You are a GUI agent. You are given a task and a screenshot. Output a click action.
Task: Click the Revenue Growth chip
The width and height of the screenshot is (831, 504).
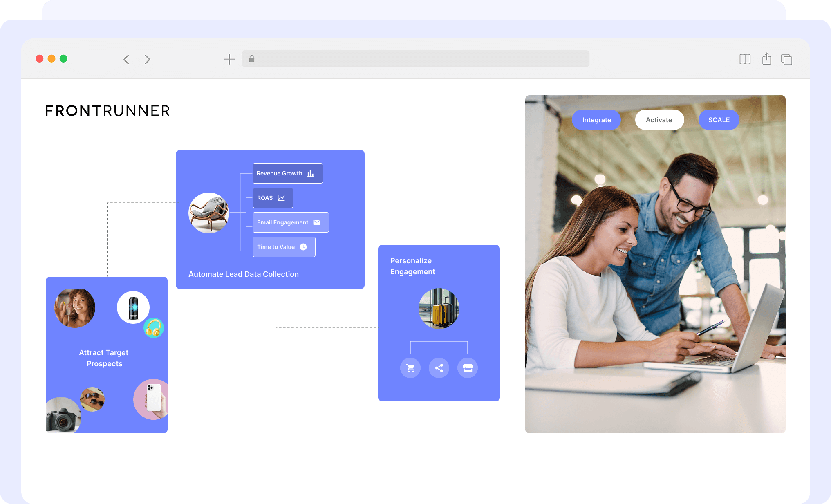[x=287, y=173]
